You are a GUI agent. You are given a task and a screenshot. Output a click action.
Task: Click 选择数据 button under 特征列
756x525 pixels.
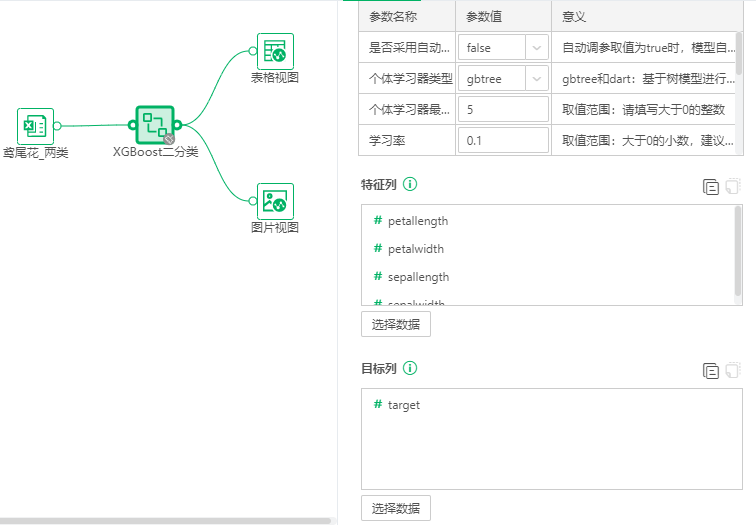pyautogui.click(x=396, y=324)
